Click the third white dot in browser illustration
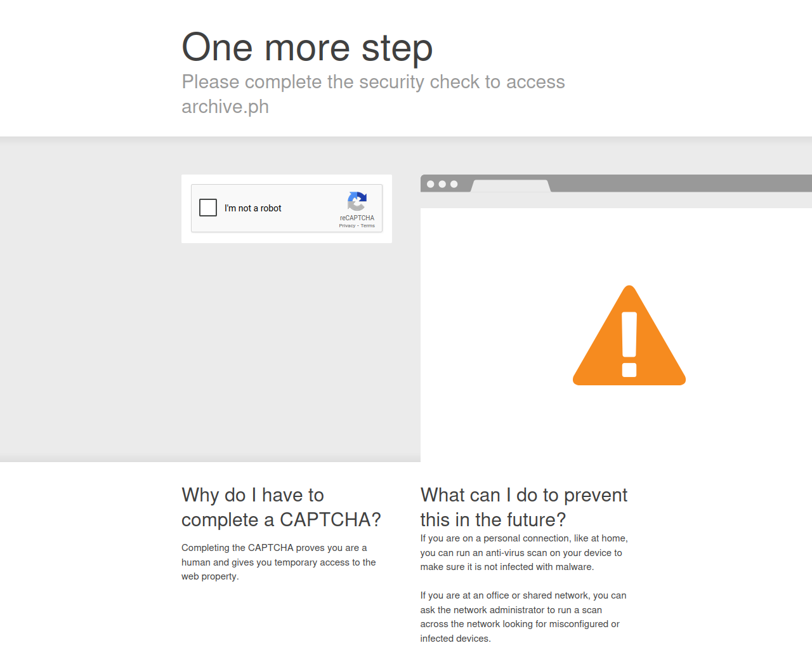The image size is (812, 650). click(x=454, y=184)
